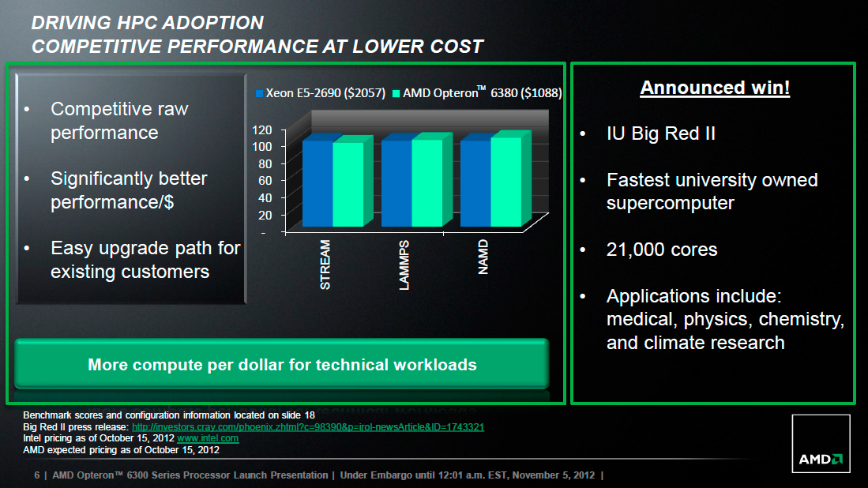Click the 120 value on chart axis
This screenshot has height=488, width=868.
coord(262,130)
